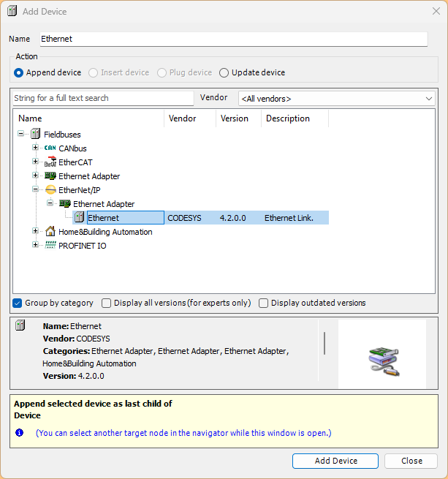Select the Home&Building Automation tree row

tap(105, 232)
